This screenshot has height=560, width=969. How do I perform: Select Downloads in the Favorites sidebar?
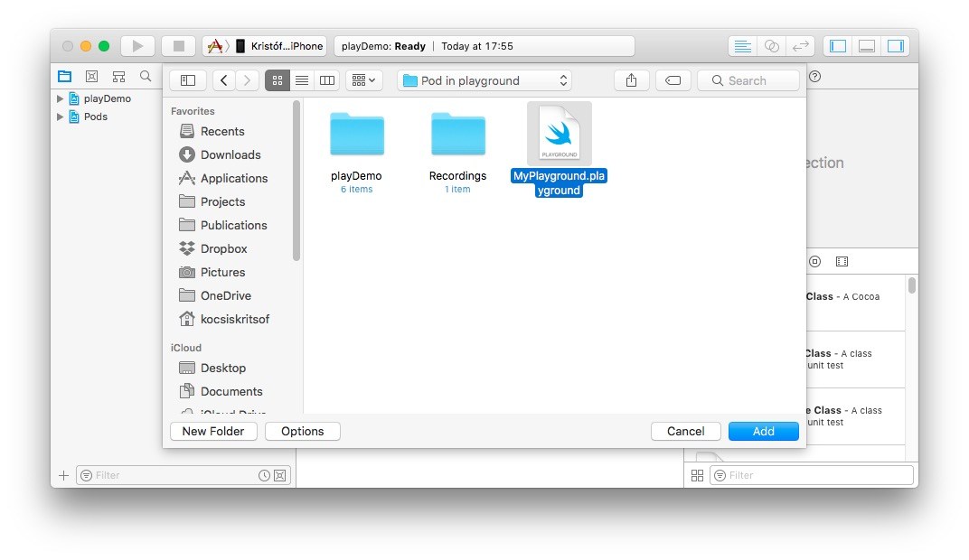(229, 154)
